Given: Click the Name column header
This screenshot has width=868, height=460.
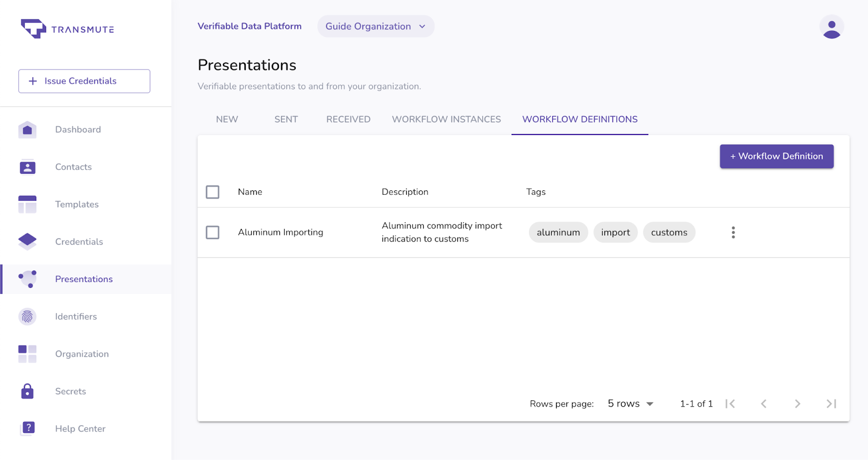Looking at the screenshot, I should click(x=250, y=192).
